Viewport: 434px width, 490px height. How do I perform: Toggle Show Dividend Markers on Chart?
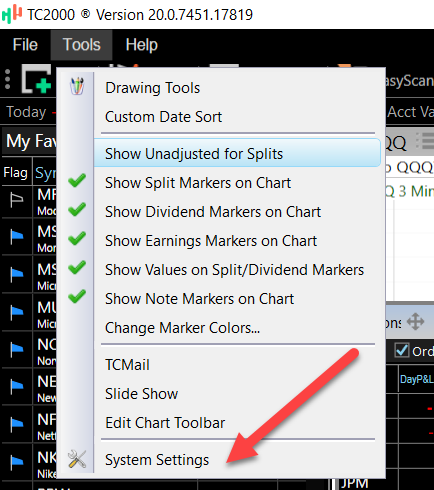[213, 212]
